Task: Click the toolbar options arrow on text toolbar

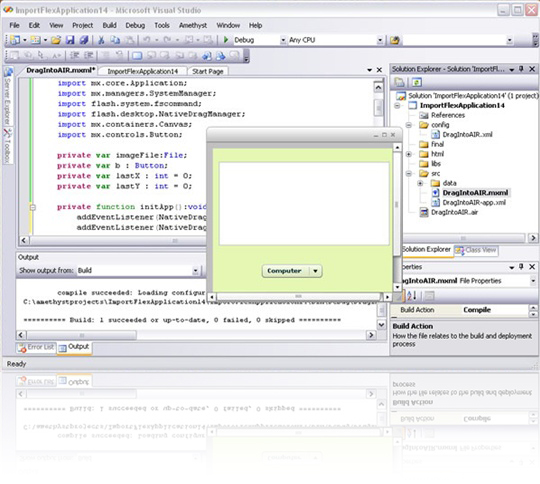Action: coord(246,56)
